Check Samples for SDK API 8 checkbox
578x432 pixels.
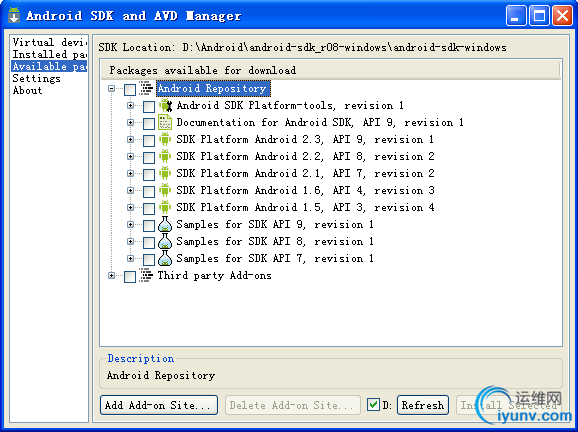tap(149, 242)
